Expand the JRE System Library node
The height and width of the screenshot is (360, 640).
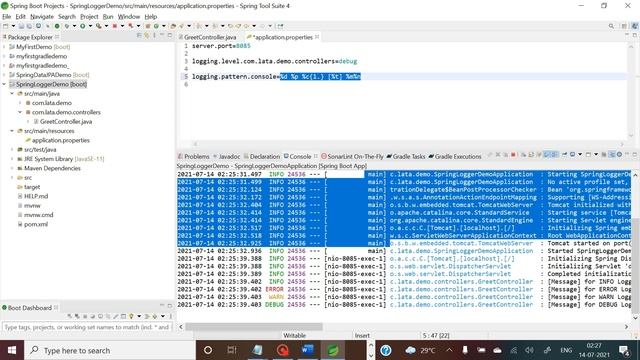point(12,159)
